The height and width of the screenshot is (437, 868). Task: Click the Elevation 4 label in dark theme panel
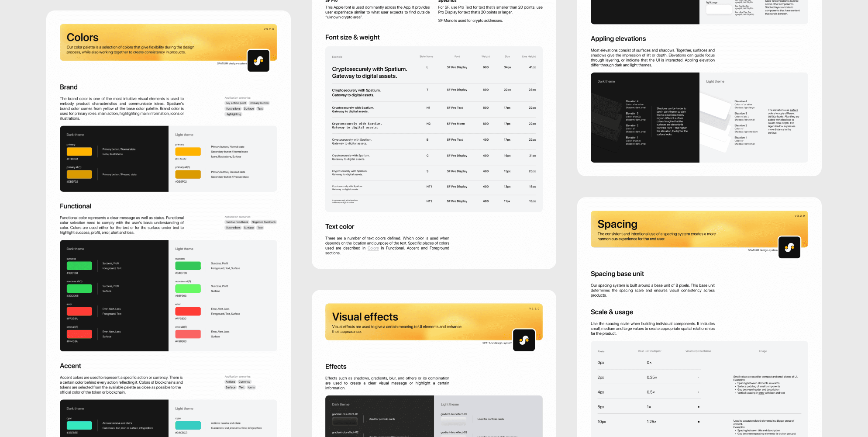click(x=632, y=101)
